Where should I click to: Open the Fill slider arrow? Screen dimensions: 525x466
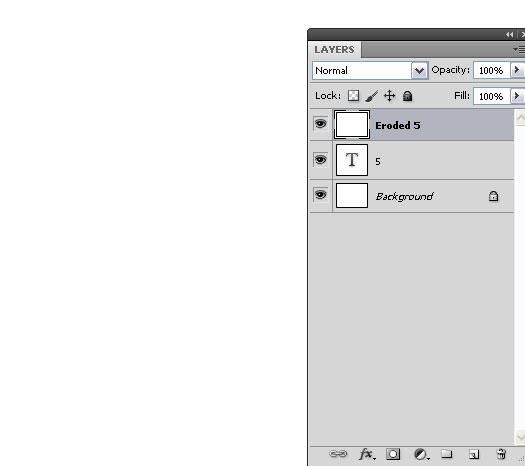click(x=517, y=96)
